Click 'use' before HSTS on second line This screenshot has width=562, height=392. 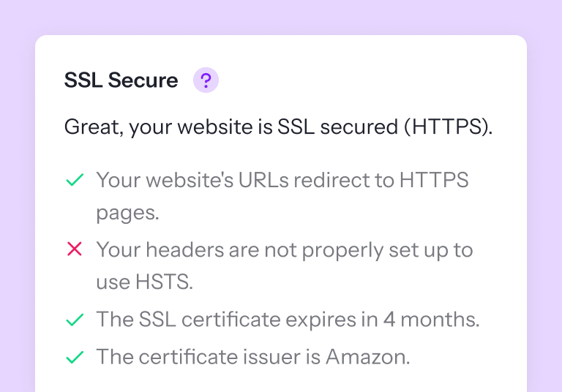[113, 282]
